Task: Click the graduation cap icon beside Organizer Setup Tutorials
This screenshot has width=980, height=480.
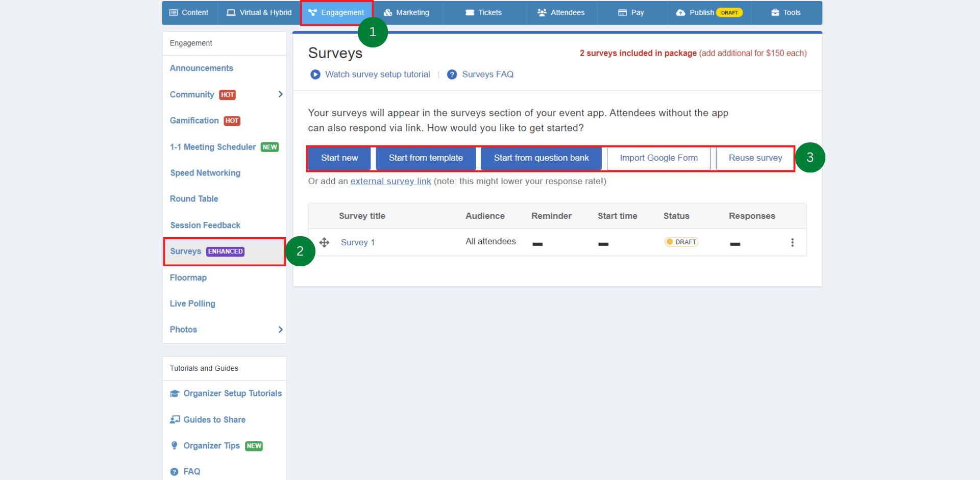Action: tap(175, 393)
